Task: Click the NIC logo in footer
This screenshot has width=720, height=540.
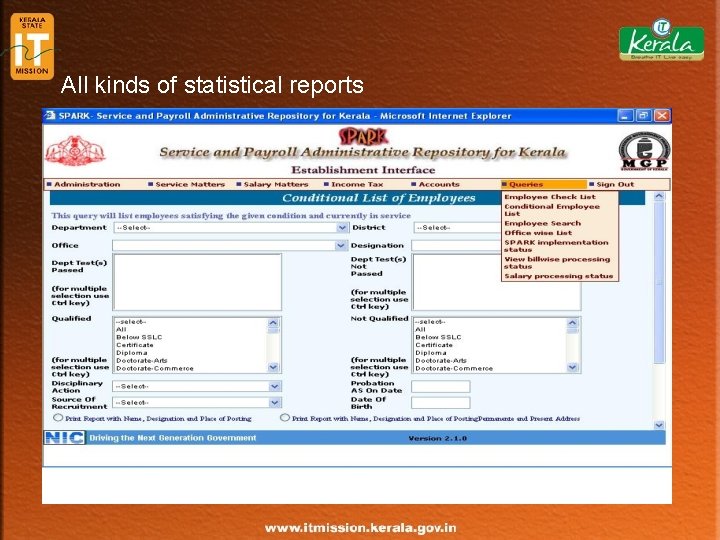Action: click(65, 438)
